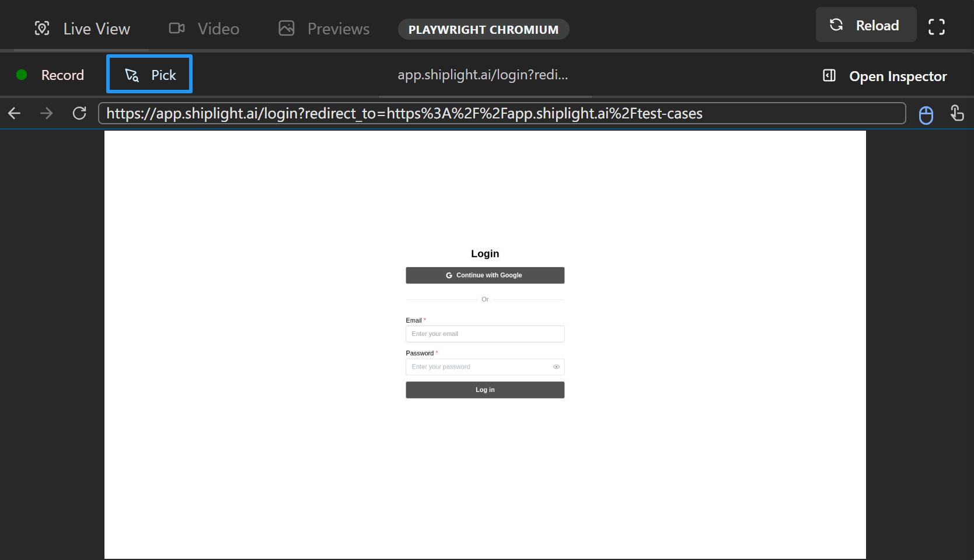Image resolution: width=974 pixels, height=560 pixels.
Task: Enter fullscreen using the expand icon
Action: [937, 26]
